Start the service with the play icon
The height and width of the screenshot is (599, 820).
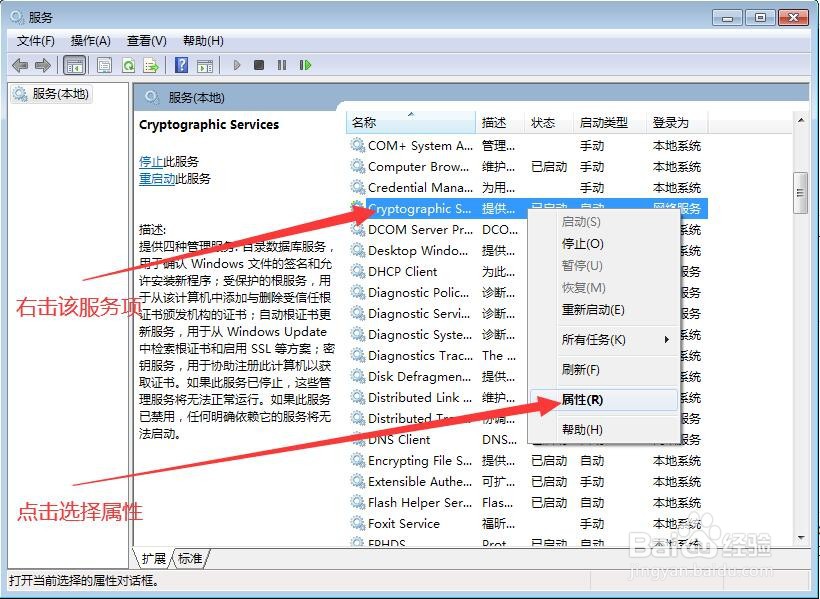point(237,65)
